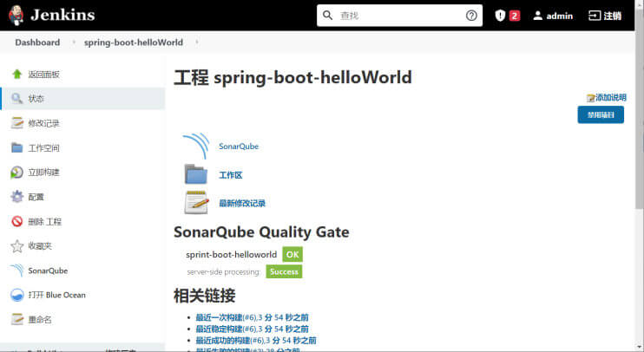Open 工作区 link
The height and width of the screenshot is (352, 644).
[x=230, y=175]
